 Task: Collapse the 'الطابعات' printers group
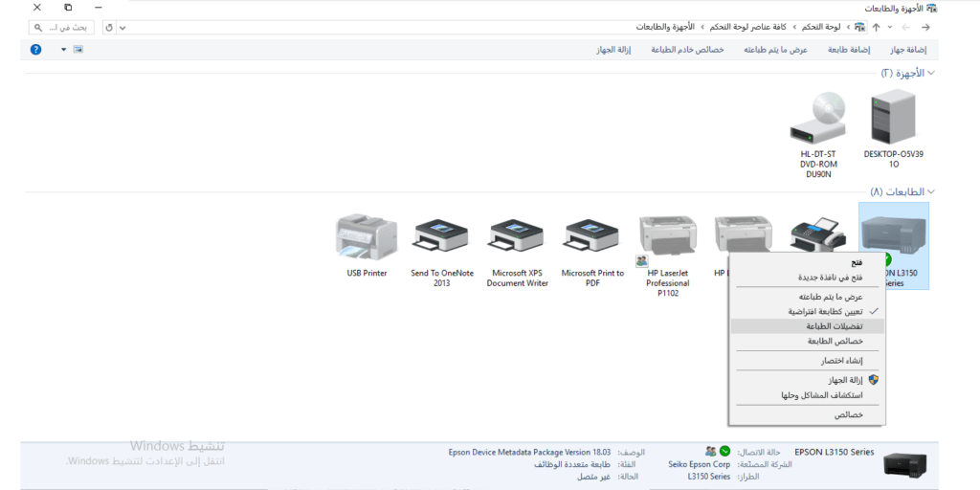pyautogui.click(x=931, y=191)
